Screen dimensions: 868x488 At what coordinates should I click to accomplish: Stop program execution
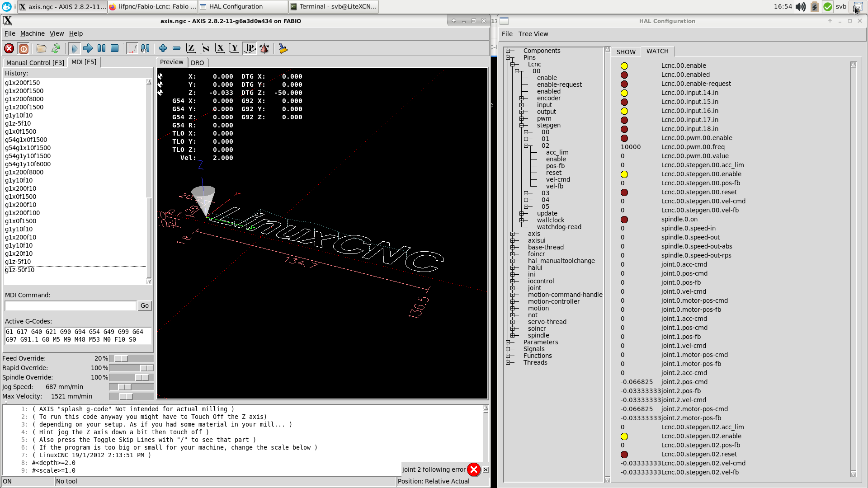pyautogui.click(x=115, y=48)
